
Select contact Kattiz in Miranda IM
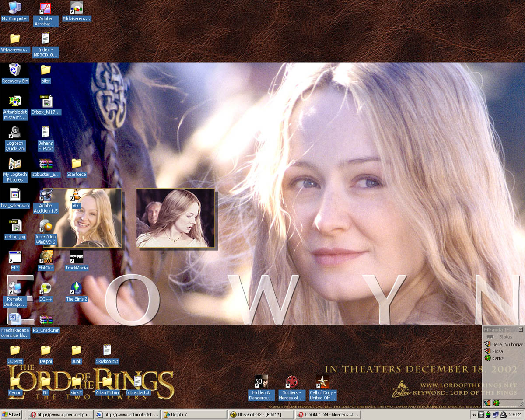[493, 358]
